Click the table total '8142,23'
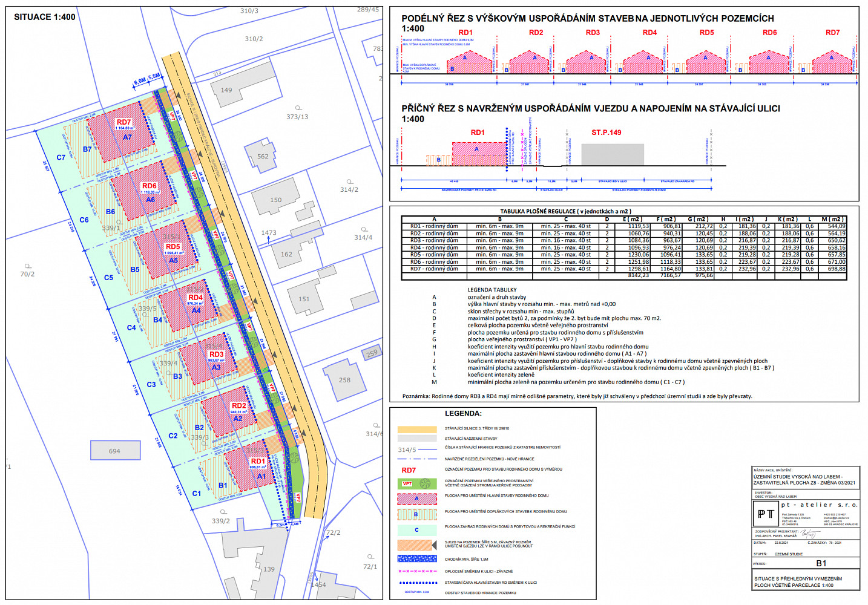This screenshot has width=868, height=605. [639, 275]
